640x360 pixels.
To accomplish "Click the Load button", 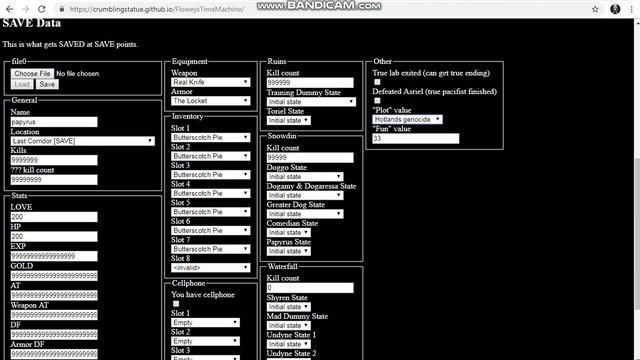I will 22,84.
